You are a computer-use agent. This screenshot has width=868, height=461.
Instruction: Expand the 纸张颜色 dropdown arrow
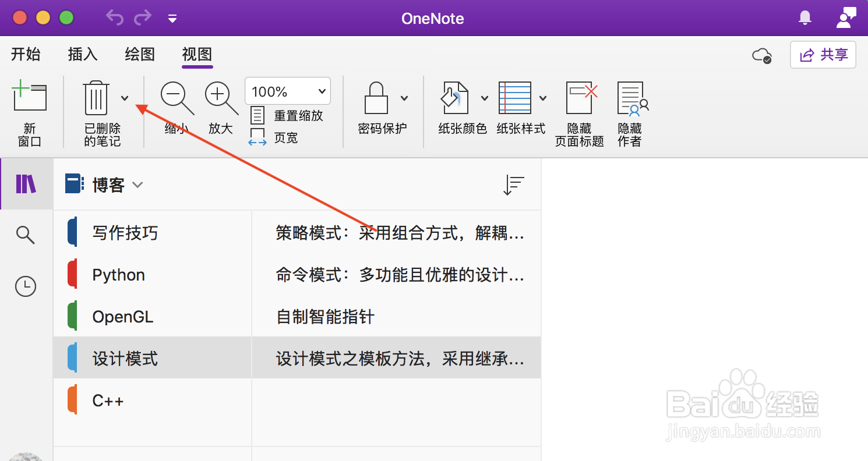(x=485, y=98)
